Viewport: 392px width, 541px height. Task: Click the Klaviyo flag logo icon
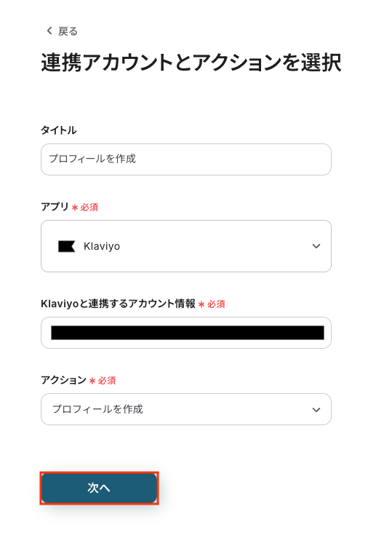66,246
